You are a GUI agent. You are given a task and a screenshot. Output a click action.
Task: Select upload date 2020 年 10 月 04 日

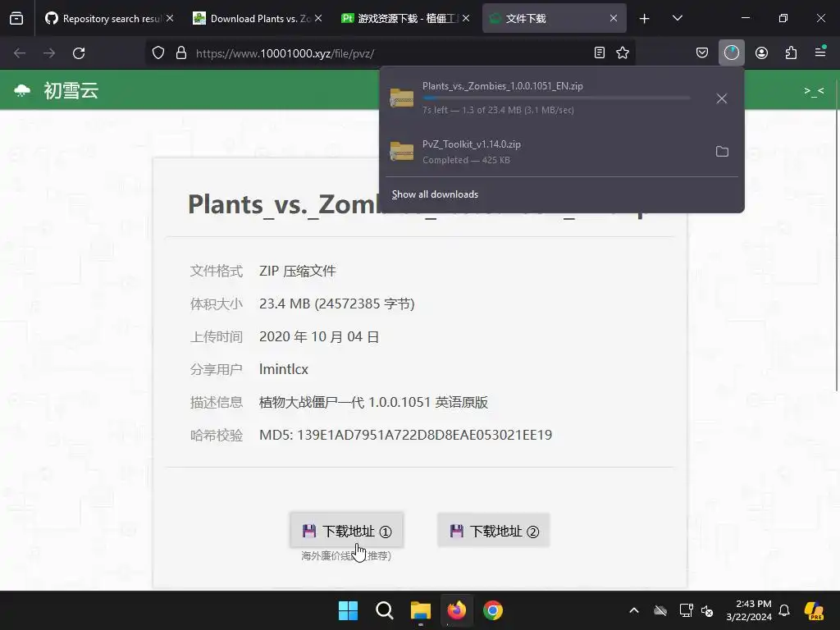coord(319,336)
